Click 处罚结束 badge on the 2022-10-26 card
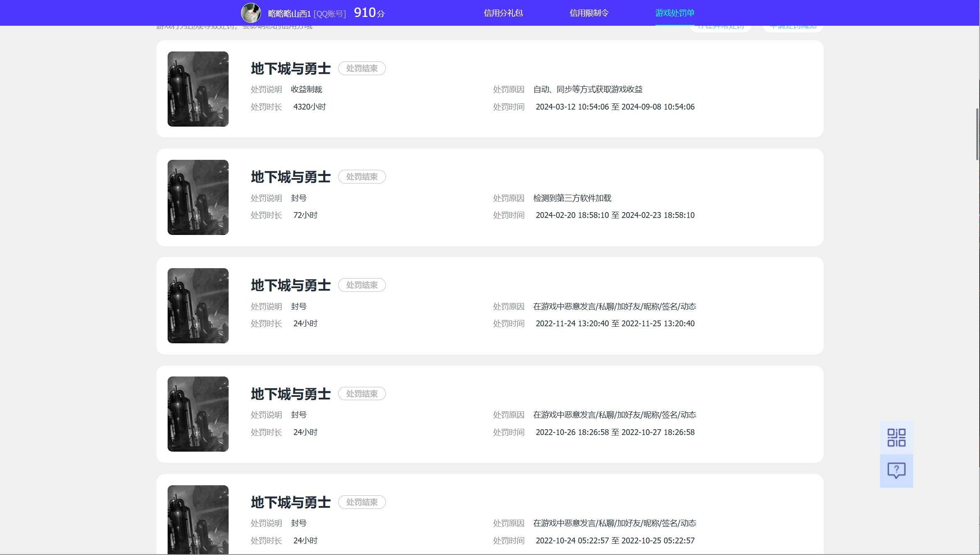Screen dimensions: 980x555 (362, 394)
